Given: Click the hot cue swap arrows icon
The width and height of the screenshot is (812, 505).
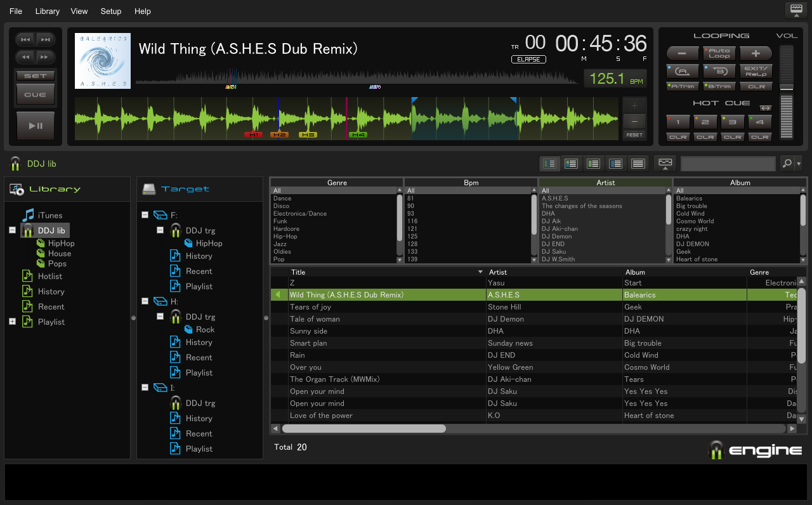Looking at the screenshot, I should 765,108.
